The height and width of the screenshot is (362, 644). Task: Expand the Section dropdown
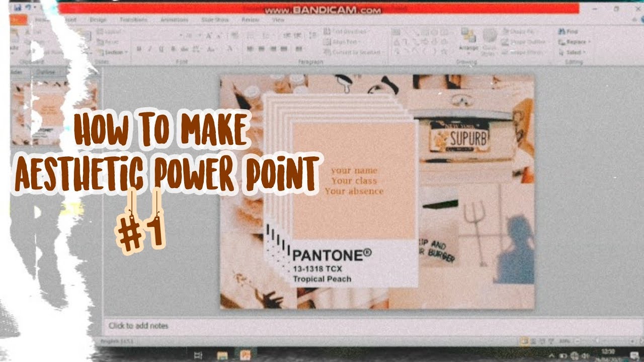click(113, 52)
